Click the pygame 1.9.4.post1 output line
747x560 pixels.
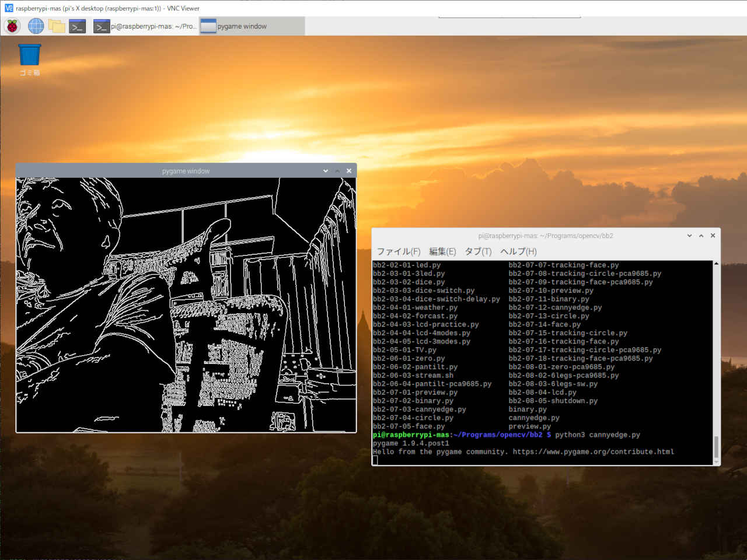click(411, 443)
